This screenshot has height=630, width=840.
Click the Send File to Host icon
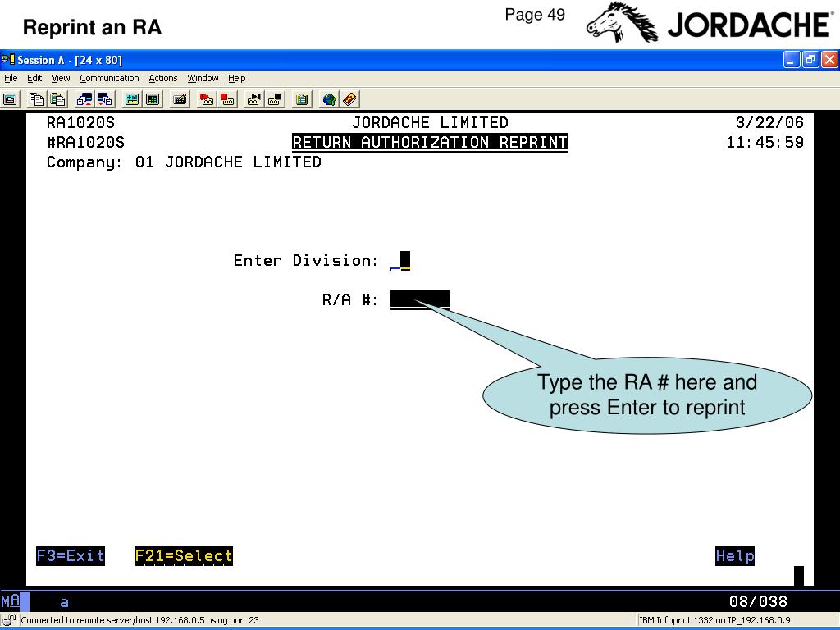click(84, 99)
